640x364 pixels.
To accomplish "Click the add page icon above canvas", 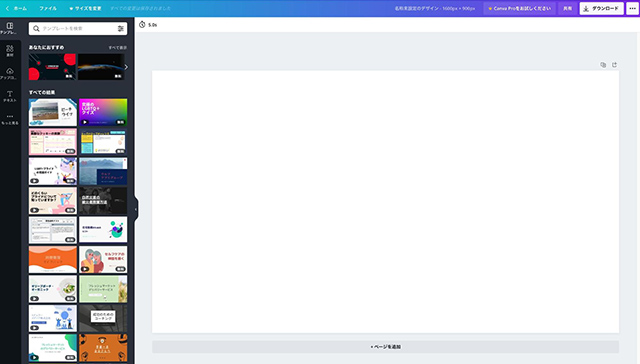I will 614,65.
